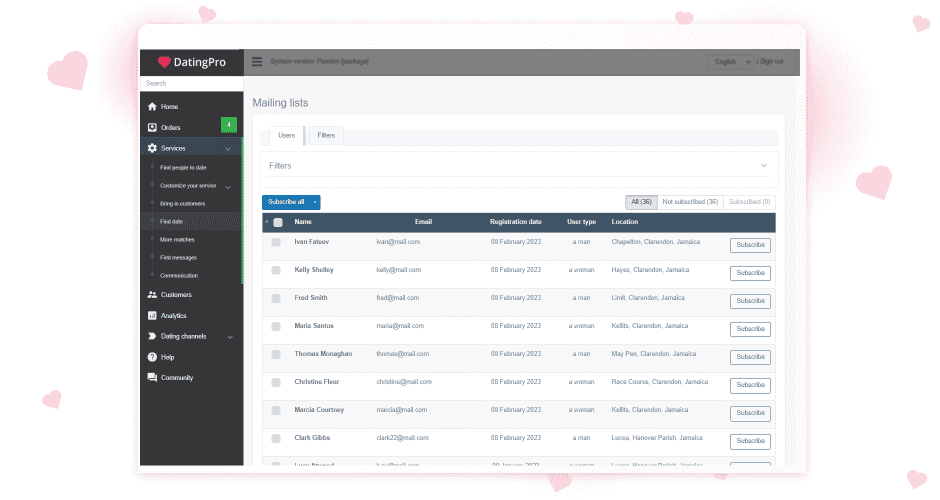
Task: Click the Dating channels tag icon
Action: click(152, 336)
